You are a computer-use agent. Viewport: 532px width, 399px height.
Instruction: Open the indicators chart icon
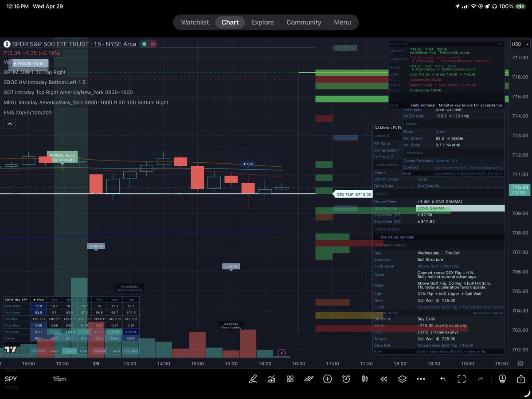(x=271, y=379)
